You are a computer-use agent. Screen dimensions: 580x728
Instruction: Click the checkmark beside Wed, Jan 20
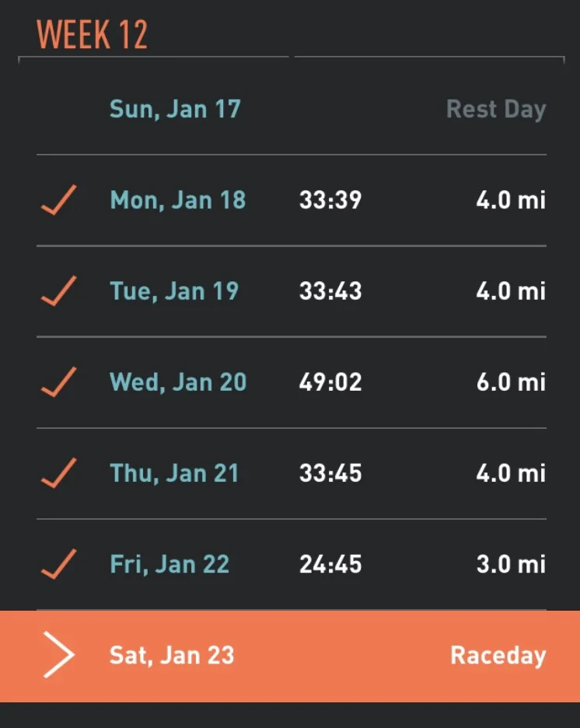click(58, 382)
